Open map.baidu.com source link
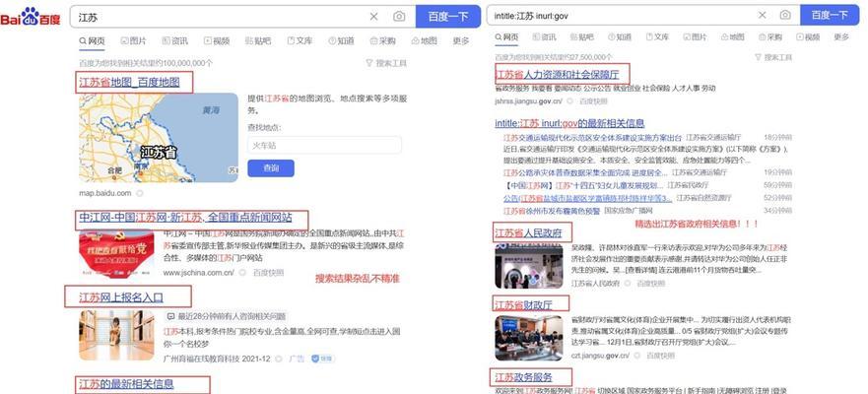868x394 pixels. point(104,193)
